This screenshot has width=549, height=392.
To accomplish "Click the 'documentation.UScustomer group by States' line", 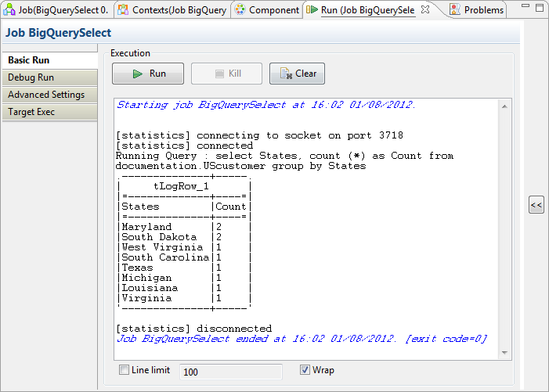I will (241, 166).
